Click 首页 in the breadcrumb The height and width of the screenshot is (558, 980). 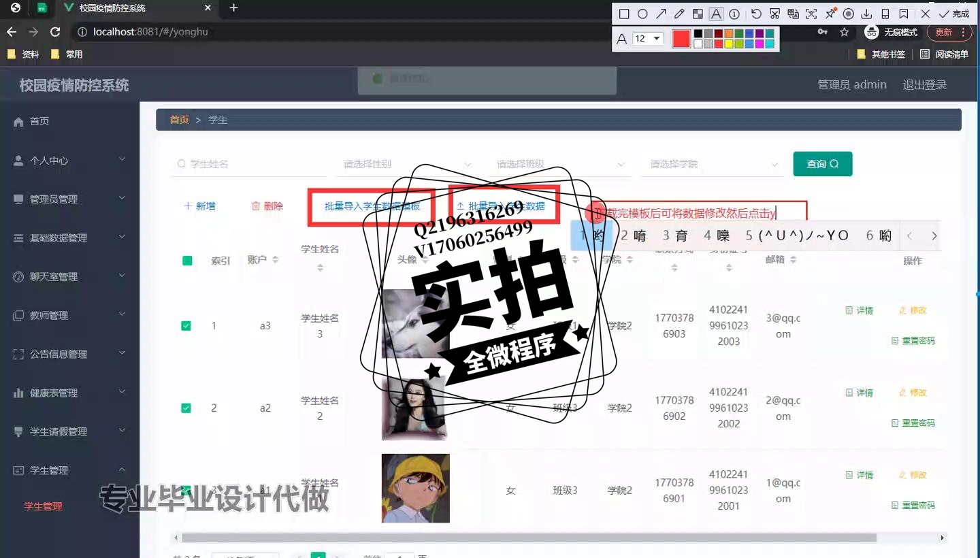180,120
